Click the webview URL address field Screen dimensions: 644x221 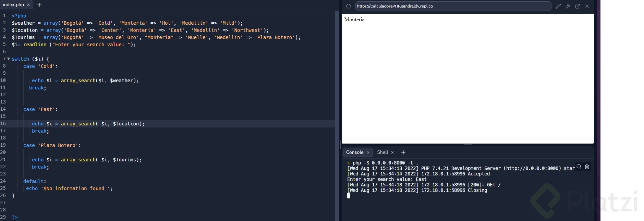453,6
